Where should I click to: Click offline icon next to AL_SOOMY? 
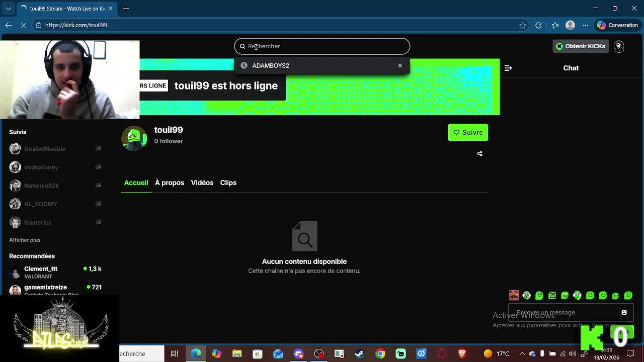pyautogui.click(x=98, y=204)
